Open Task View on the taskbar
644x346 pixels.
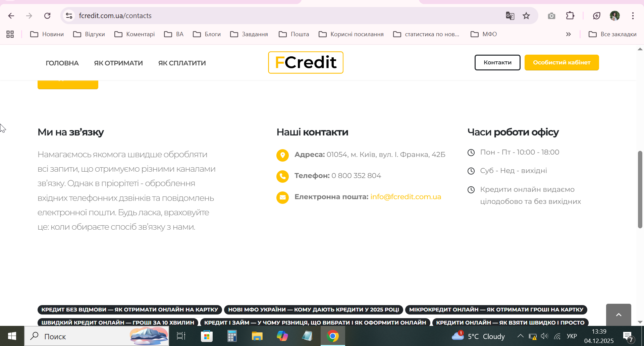point(181,336)
